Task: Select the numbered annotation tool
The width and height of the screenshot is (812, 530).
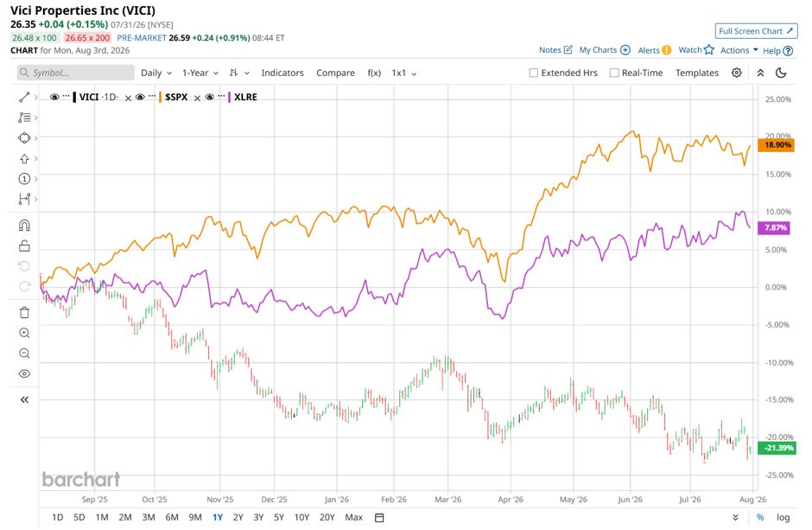Action: point(24,179)
